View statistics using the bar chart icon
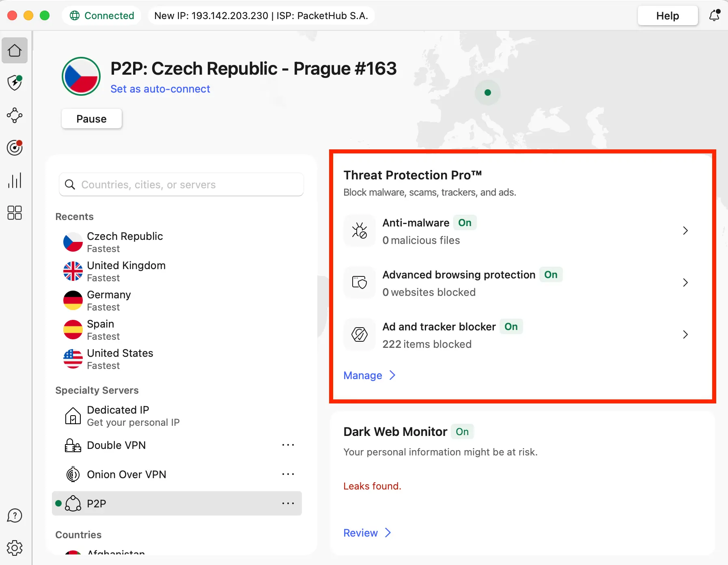 (x=15, y=180)
